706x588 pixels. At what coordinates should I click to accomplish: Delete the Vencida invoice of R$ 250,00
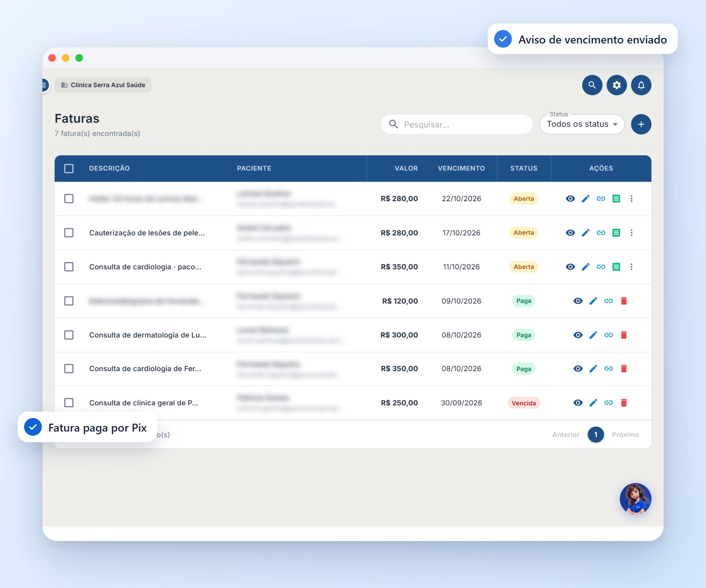pos(624,402)
